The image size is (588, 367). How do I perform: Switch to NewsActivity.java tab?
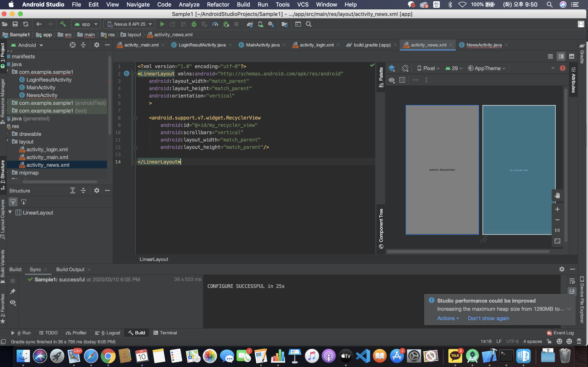(484, 45)
